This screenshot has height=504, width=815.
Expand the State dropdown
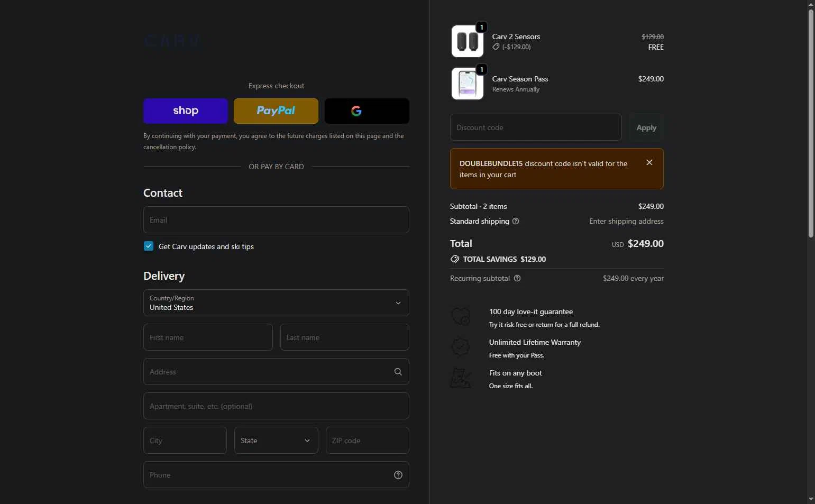(x=276, y=440)
